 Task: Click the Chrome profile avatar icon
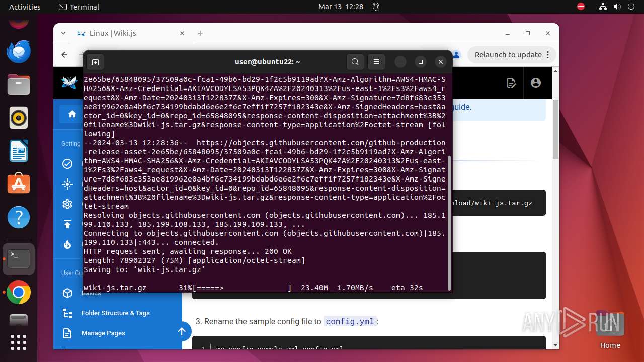[456, 54]
